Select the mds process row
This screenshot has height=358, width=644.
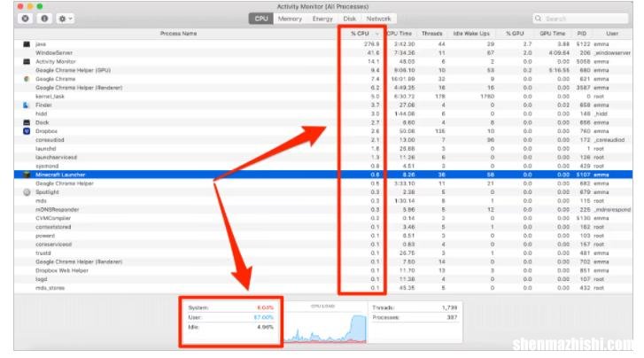tap(323, 201)
